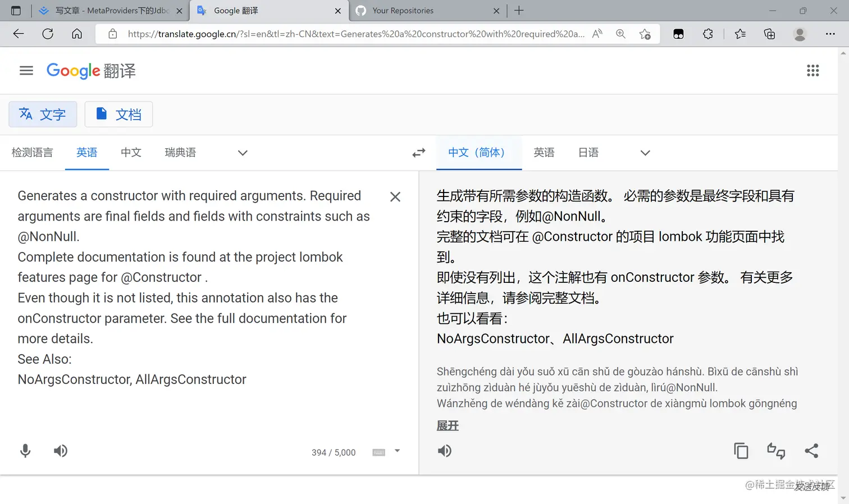This screenshot has width=849, height=504.
Task: Select 日语 as the target language
Action: coord(588,153)
